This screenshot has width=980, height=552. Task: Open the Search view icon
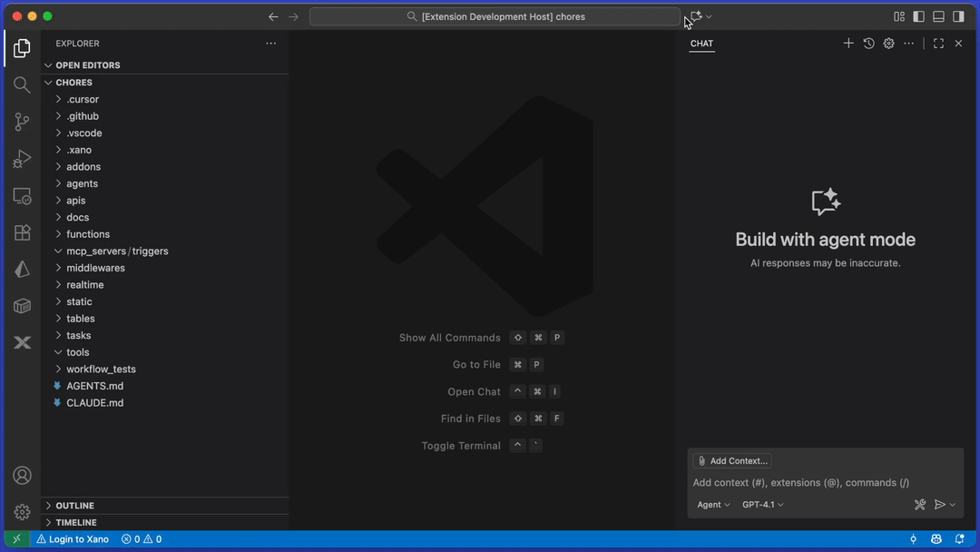22,84
